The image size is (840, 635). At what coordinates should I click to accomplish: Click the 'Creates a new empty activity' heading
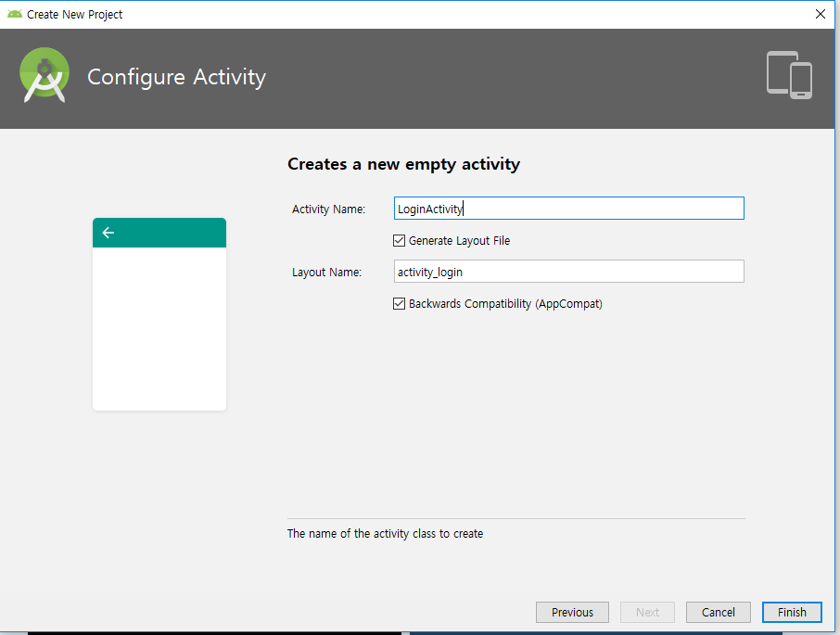click(x=403, y=164)
